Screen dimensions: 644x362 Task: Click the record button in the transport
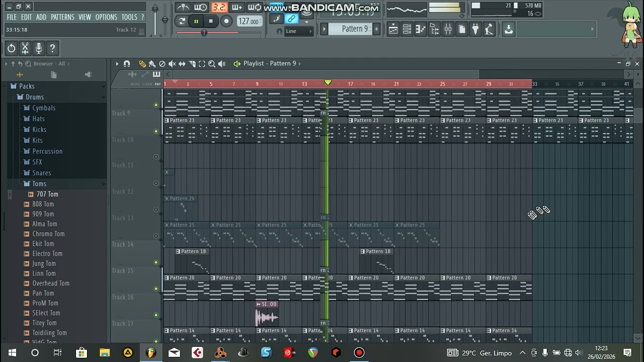(226, 21)
